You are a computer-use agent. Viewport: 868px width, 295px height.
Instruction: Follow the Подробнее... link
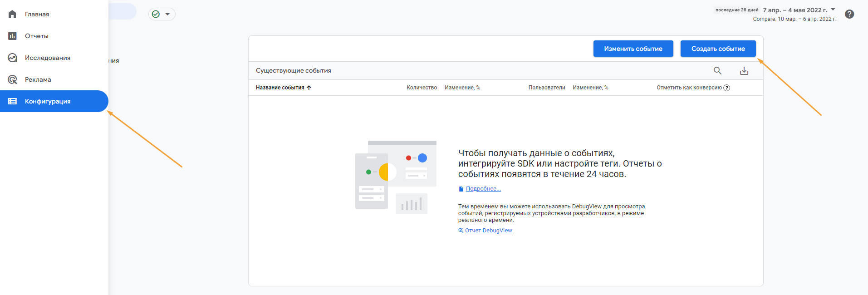[483, 189]
